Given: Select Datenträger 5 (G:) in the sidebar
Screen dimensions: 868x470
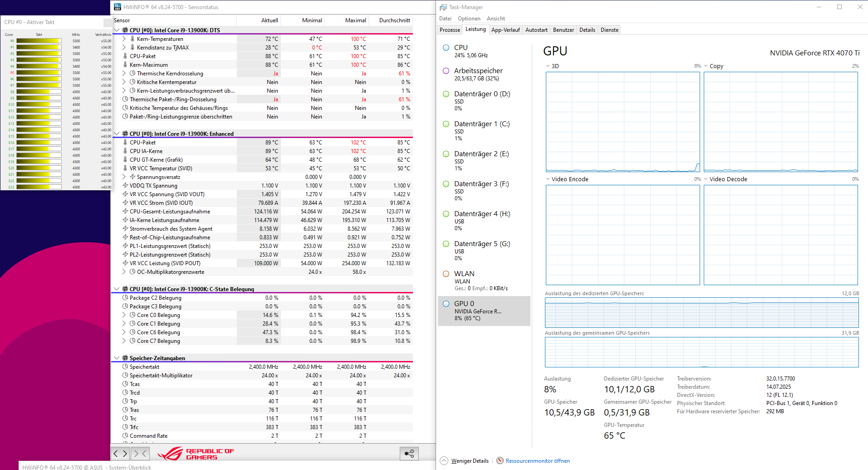Looking at the screenshot, I should point(484,251).
